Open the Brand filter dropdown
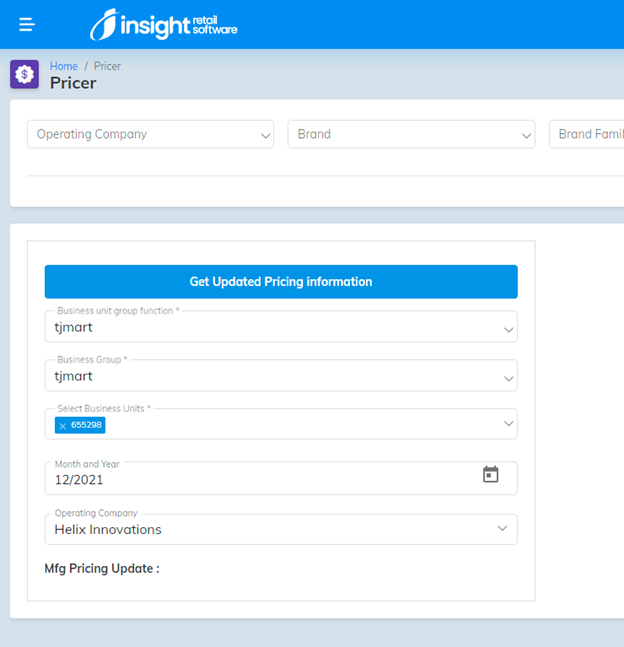Image resolution: width=624 pixels, height=647 pixels. point(411,134)
